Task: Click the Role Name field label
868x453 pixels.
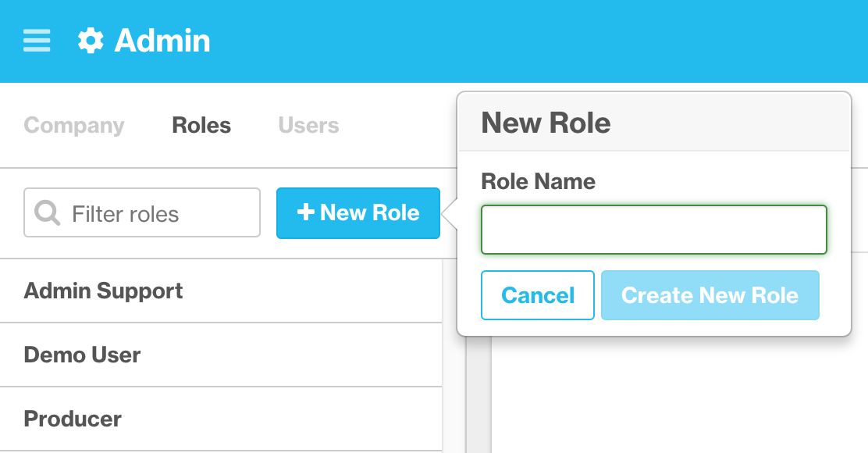Action: (538, 182)
